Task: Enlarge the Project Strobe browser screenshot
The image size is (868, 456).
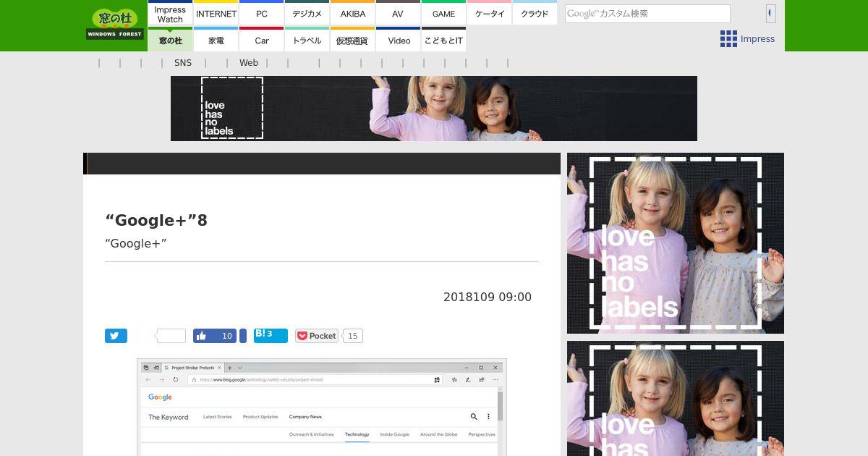Action: point(322,407)
